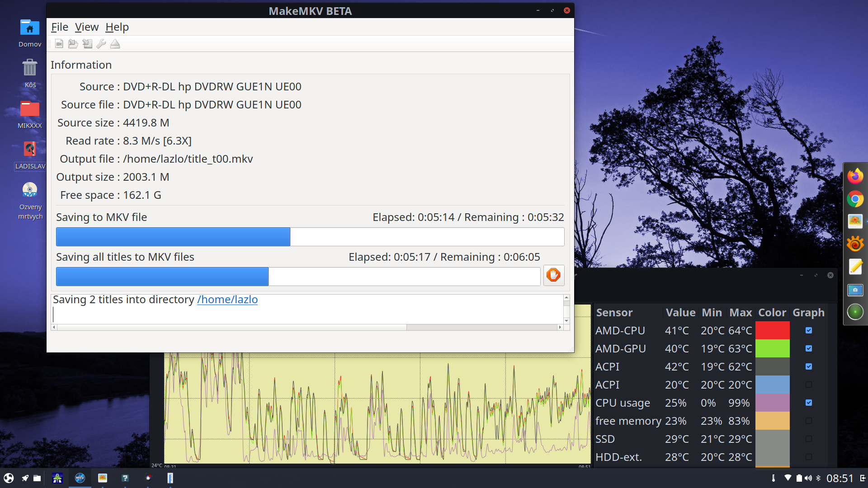Click the Open disc folder toolbar icon
The height and width of the screenshot is (488, 868).
[73, 44]
